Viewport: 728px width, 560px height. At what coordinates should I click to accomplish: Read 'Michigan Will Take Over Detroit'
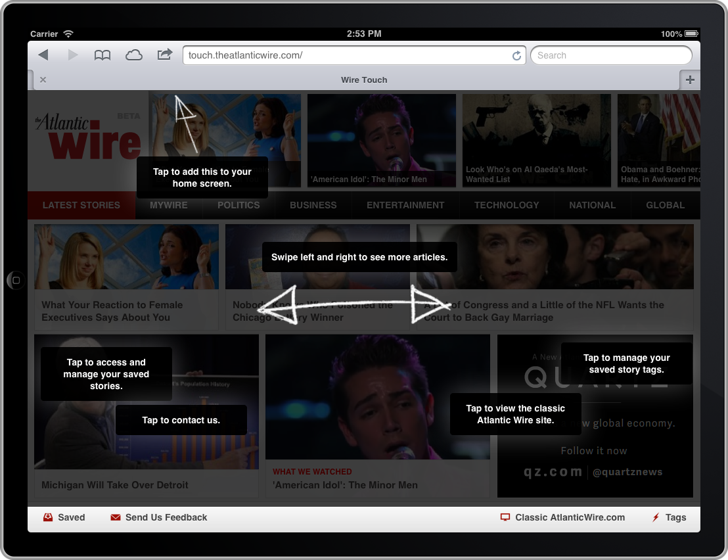147,416
